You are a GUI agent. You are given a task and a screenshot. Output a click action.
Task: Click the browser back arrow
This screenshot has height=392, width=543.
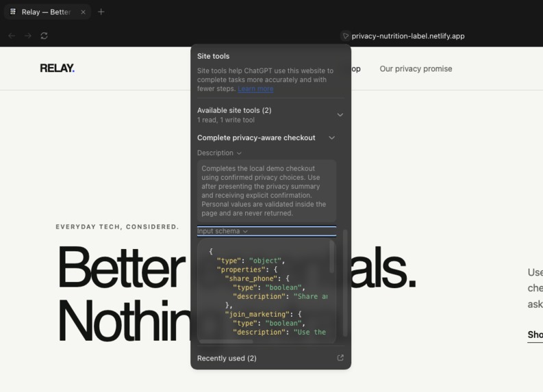pyautogui.click(x=12, y=36)
